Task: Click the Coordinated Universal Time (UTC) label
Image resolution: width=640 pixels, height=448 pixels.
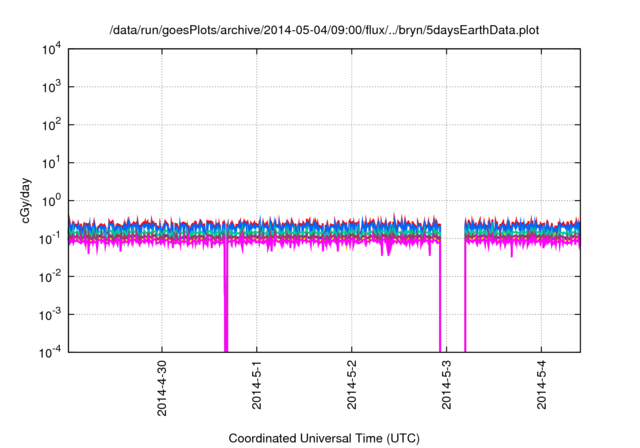Action: click(324, 438)
